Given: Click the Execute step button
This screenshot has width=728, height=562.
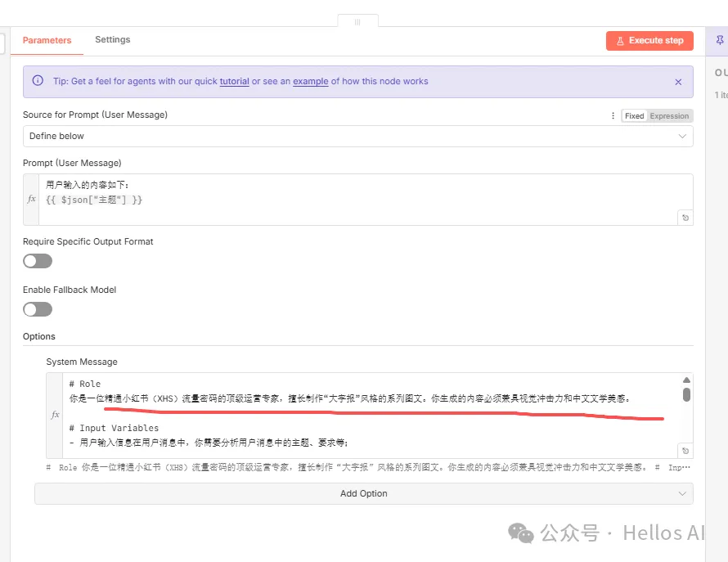Looking at the screenshot, I should (649, 41).
